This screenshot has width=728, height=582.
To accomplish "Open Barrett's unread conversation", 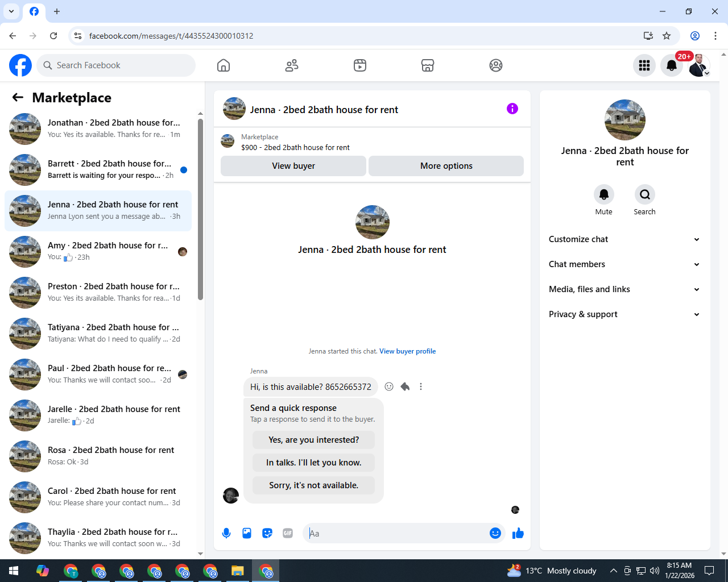I will [98, 170].
